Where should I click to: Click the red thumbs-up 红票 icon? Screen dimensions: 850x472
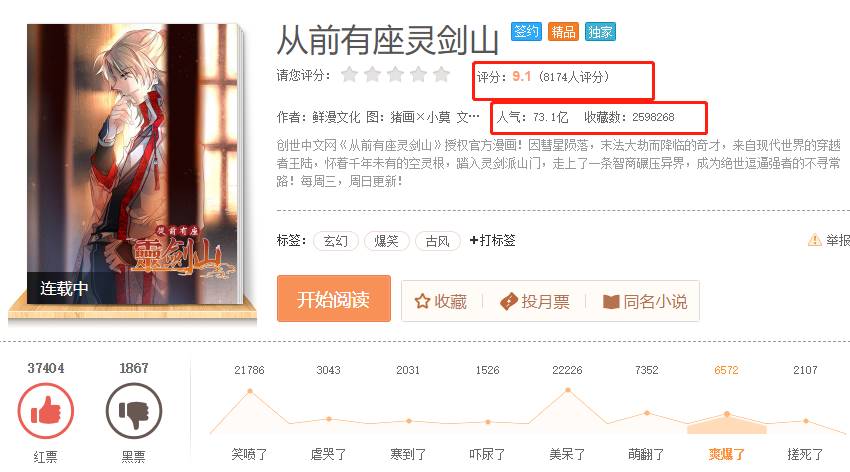[46, 411]
